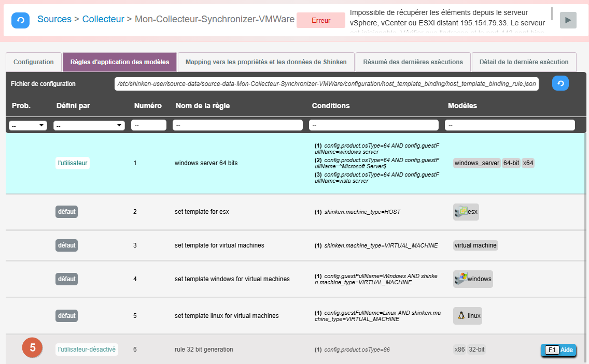Click the red Erreur status badge

(321, 20)
